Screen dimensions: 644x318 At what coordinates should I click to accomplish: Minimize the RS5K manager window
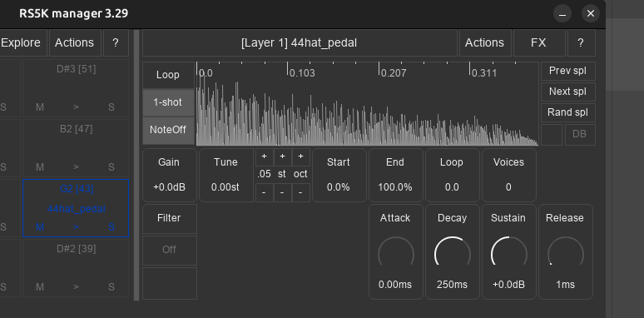pos(562,13)
